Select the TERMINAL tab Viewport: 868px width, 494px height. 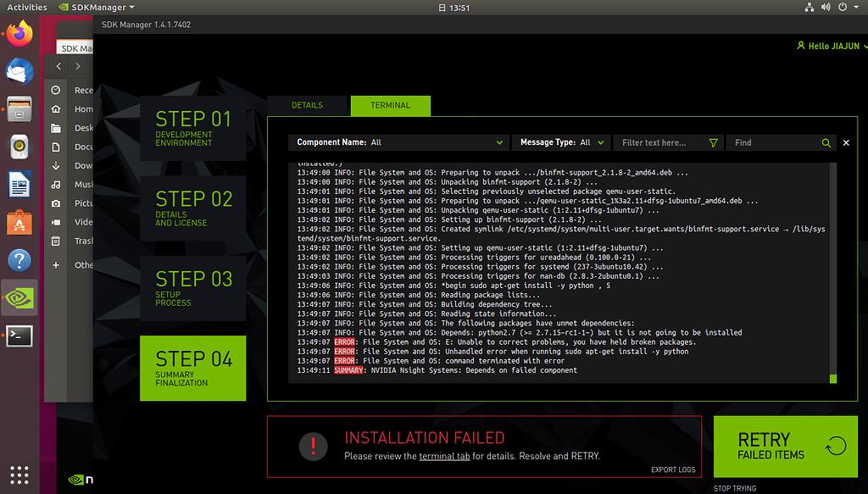coord(390,105)
